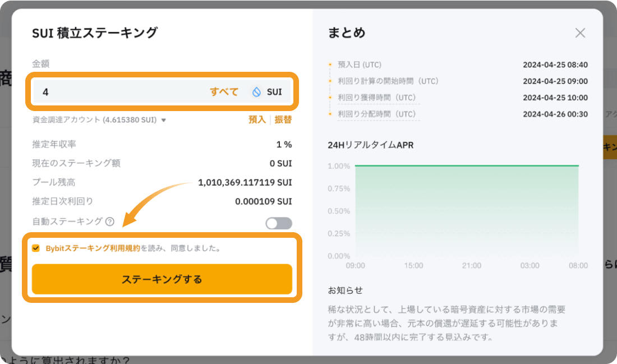This screenshot has height=364, width=617.
Task: Click the 振替 transfer link
Action: point(283,119)
